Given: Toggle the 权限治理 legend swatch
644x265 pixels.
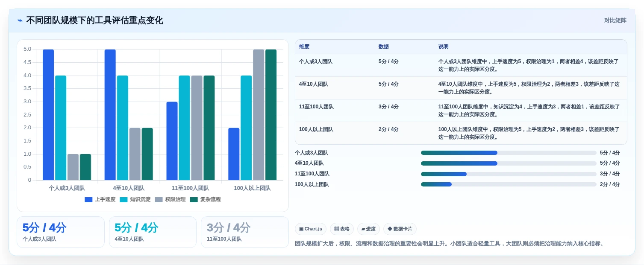Looking at the screenshot, I should pyautogui.click(x=159, y=199).
